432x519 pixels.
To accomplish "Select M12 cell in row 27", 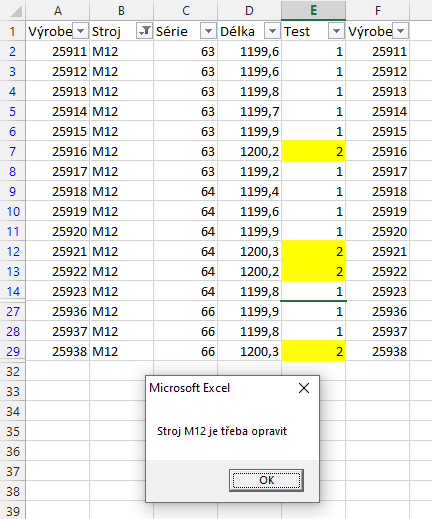I will 121,311.
